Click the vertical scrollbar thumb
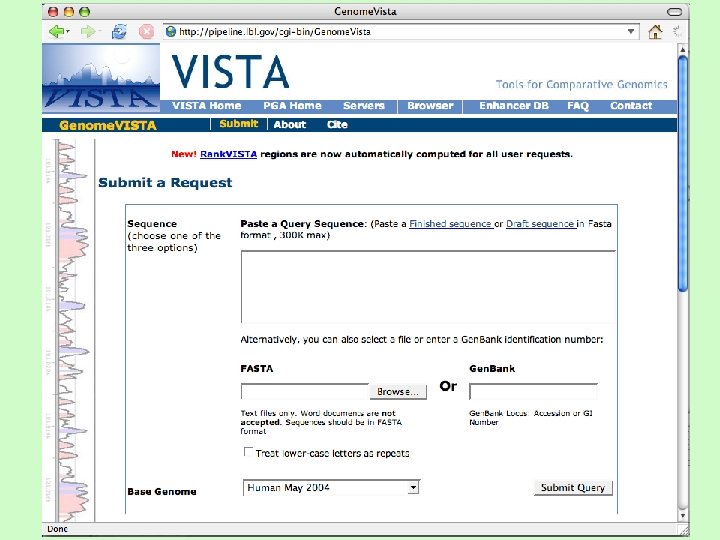 click(x=683, y=174)
